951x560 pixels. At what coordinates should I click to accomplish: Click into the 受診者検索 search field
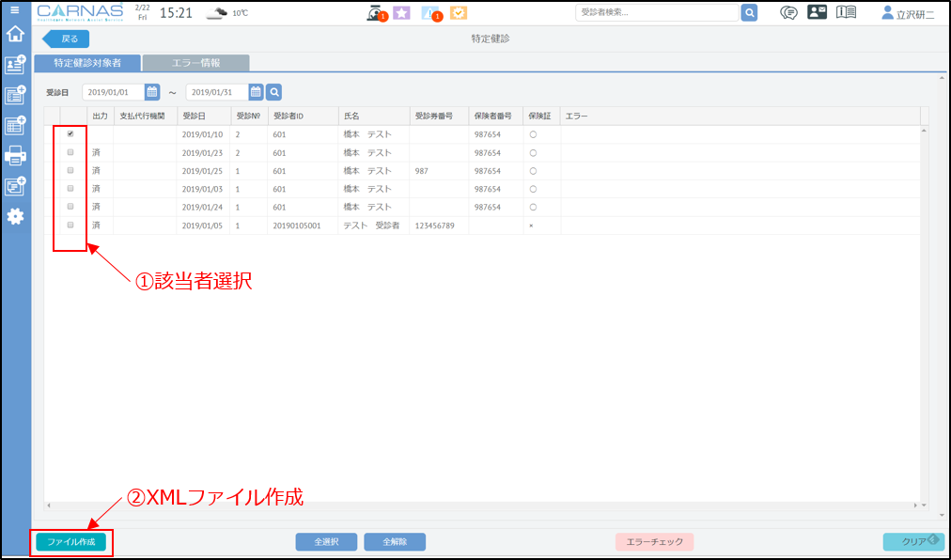tap(656, 12)
